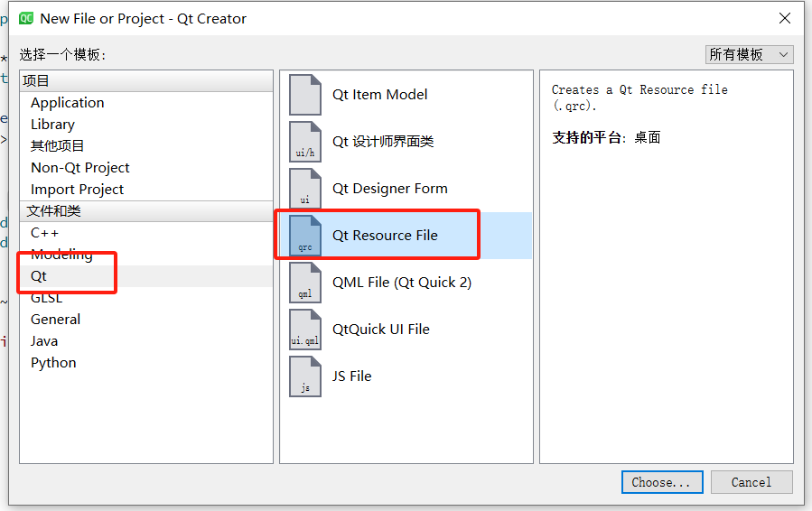Click the js file icon
Image resolution: width=812 pixels, height=511 pixels.
tap(305, 376)
